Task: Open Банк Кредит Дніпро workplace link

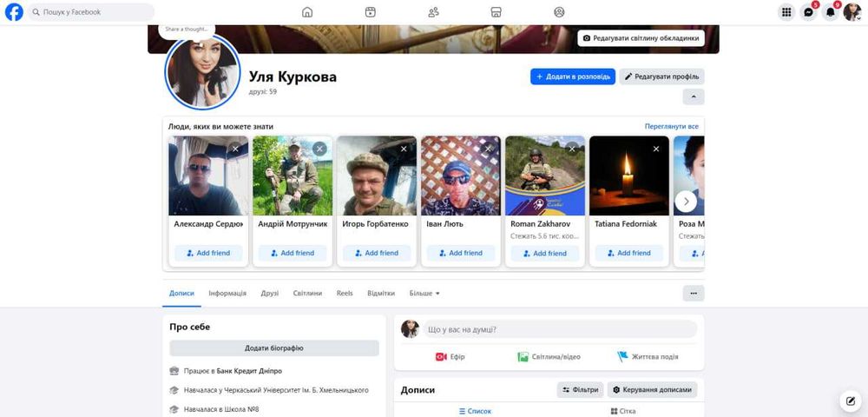Action: tap(249, 371)
